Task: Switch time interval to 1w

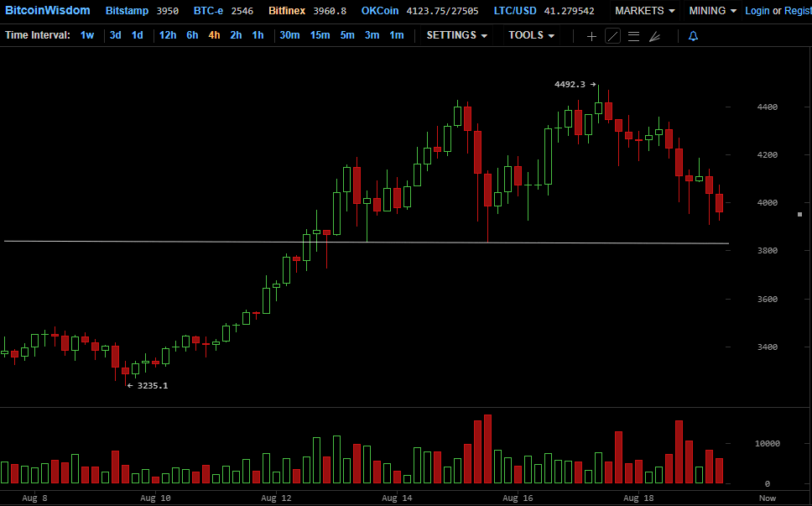Action: point(87,35)
